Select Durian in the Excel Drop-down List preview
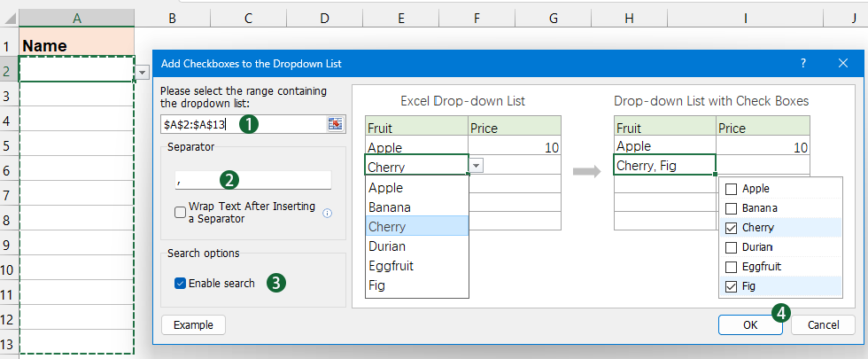The height and width of the screenshot is (359, 868). point(417,246)
